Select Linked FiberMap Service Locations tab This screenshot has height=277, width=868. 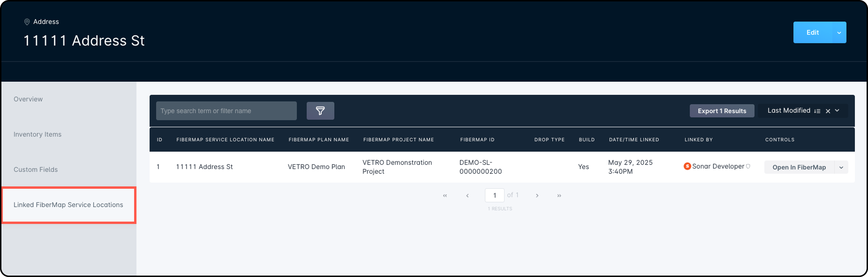69,205
